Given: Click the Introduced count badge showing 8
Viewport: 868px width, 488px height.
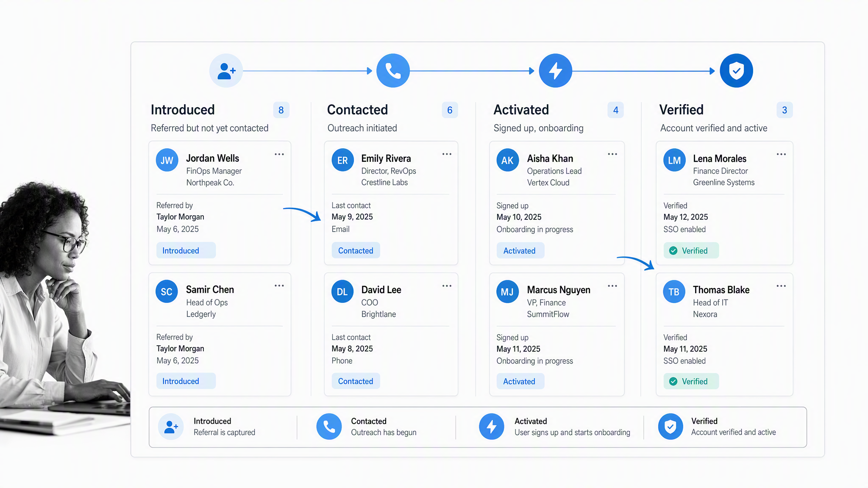Looking at the screenshot, I should coord(281,110).
